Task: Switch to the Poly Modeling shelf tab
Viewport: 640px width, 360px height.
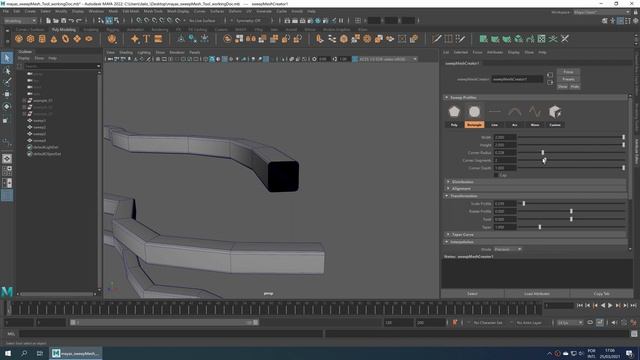Action: (x=64, y=30)
